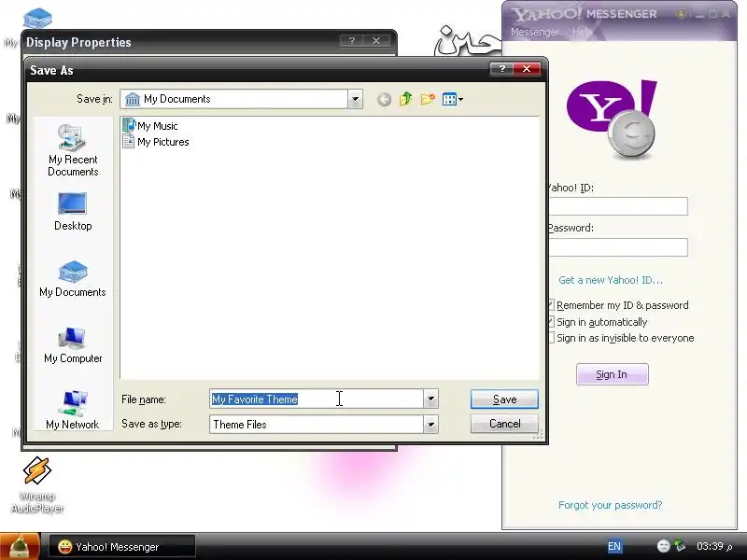Screen dimensions: 747x560
Task: Select My Network in the places bar
Action: pos(73,410)
